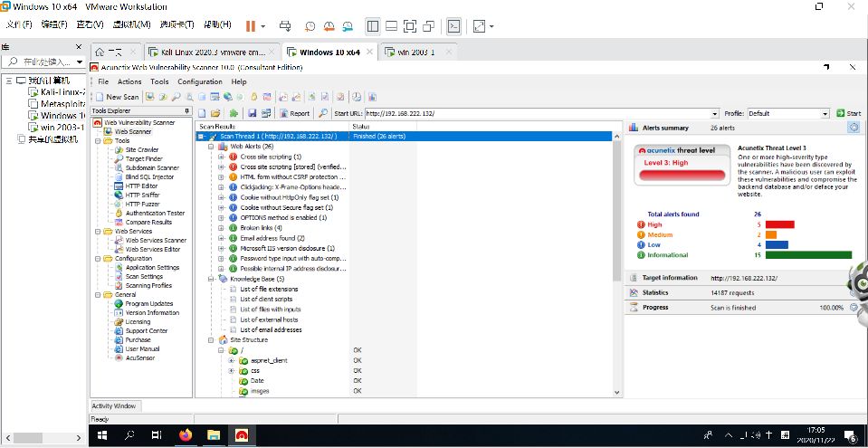Select Blind SQL Injector in Tools Explorer
This screenshot has width=868, height=448.
[149, 176]
